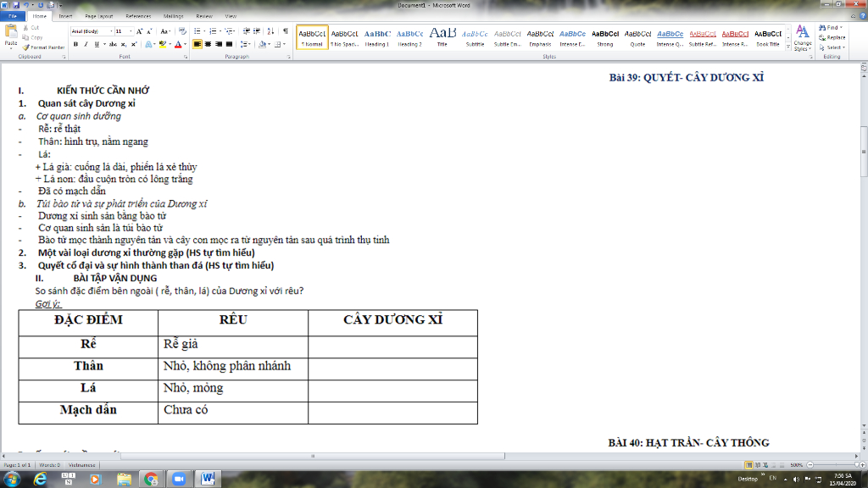The height and width of the screenshot is (488, 868).
Task: Open Internet Explorer from taskbar
Action: [40, 480]
